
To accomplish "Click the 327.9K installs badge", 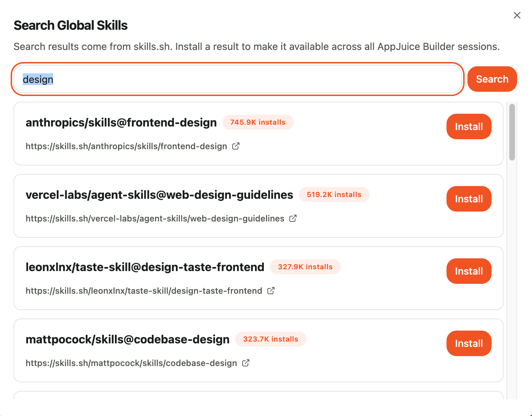I will 305,267.
